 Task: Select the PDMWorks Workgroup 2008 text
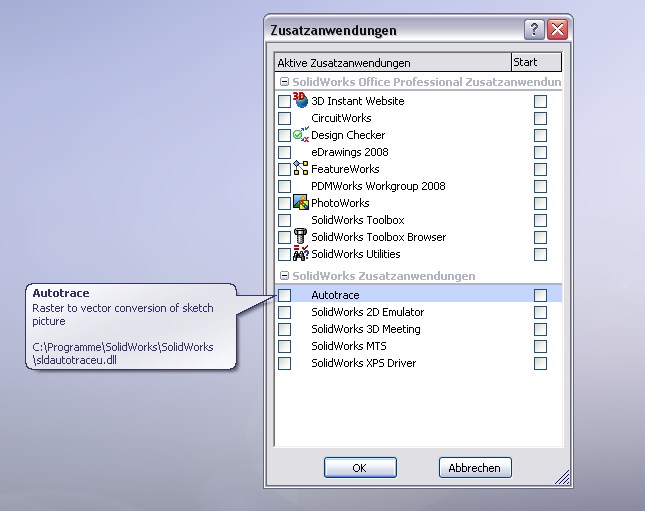(378, 186)
